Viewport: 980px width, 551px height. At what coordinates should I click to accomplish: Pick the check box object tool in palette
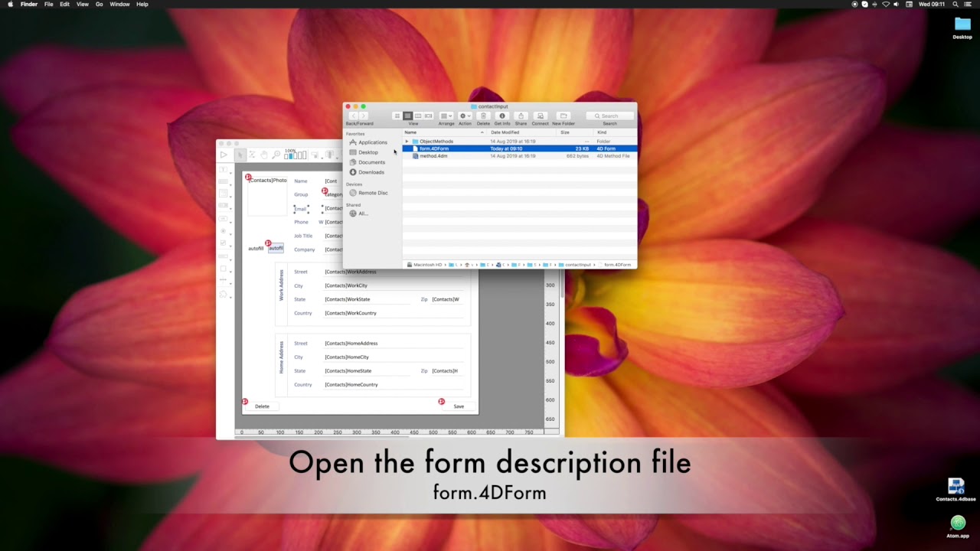[223, 243]
